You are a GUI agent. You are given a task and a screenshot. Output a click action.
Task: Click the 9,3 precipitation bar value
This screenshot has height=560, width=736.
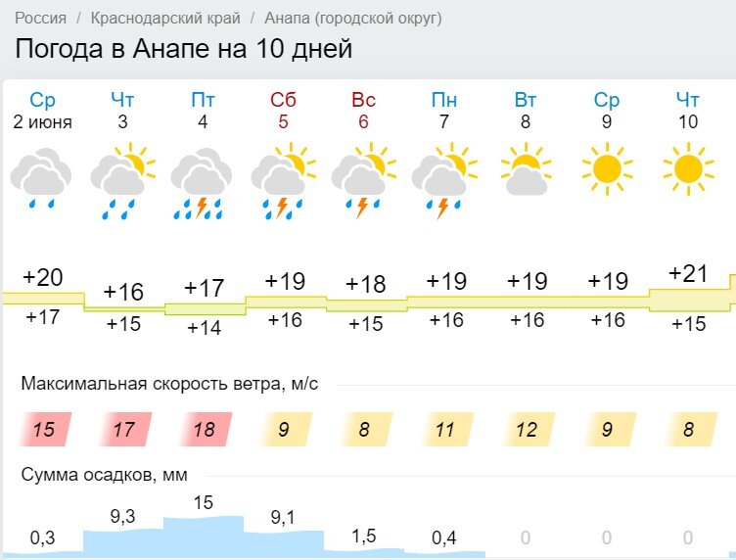(122, 516)
